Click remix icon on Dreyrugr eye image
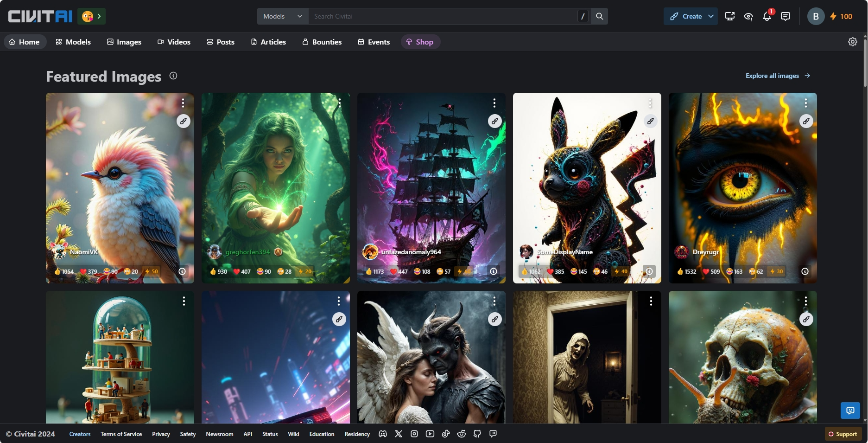The height and width of the screenshot is (443, 868). click(806, 121)
